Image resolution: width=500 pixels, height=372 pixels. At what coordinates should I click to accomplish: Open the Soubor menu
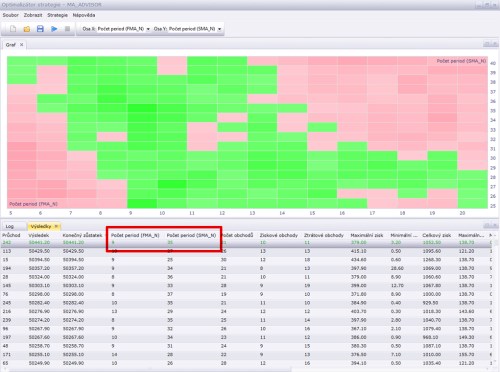[11, 15]
